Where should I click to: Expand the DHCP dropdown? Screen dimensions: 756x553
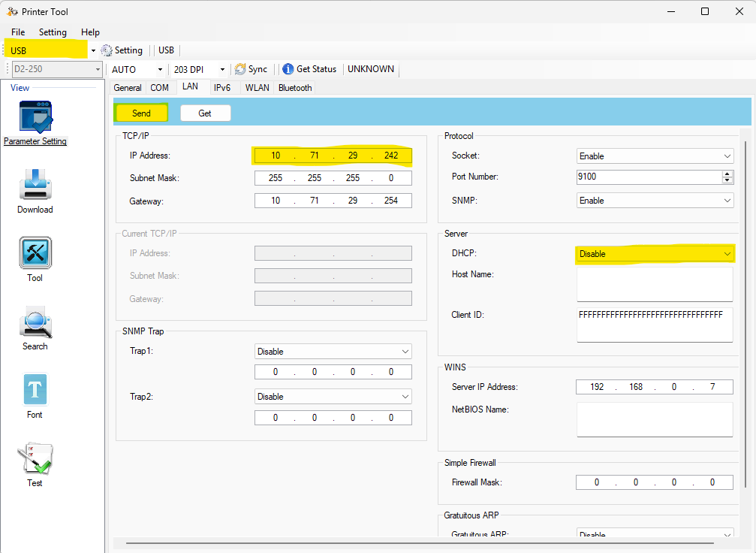(655, 254)
